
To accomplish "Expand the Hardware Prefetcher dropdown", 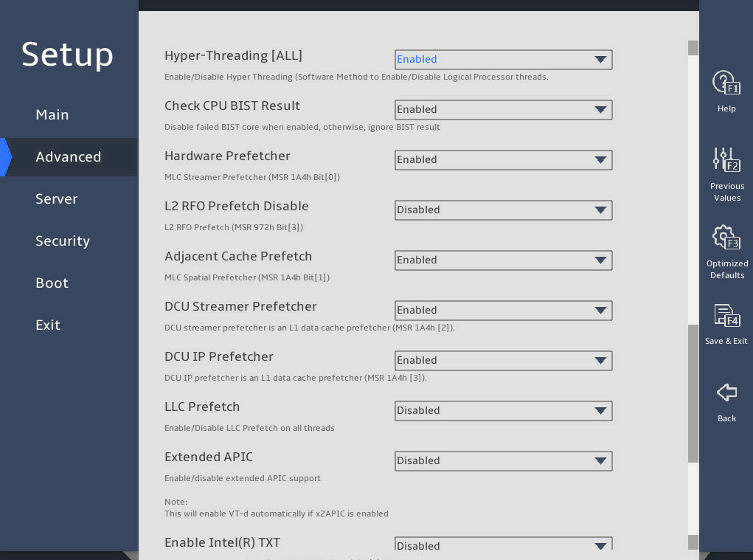I will (x=503, y=160).
